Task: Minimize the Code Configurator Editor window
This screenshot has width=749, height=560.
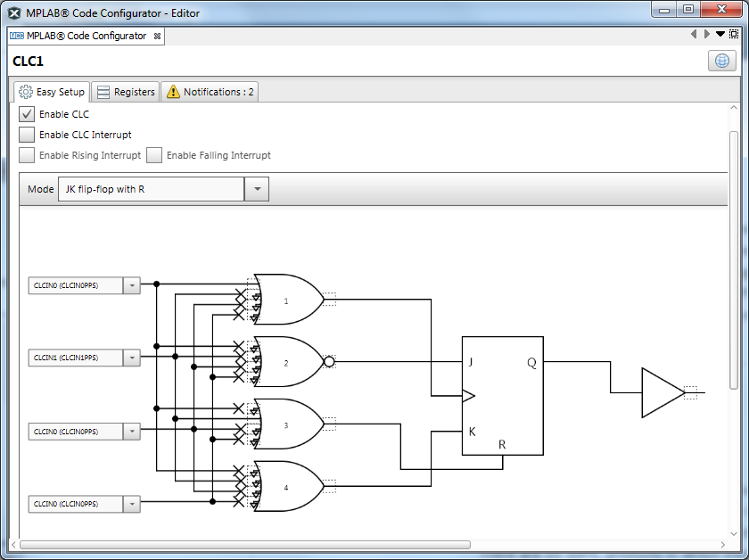Action: 663,10
